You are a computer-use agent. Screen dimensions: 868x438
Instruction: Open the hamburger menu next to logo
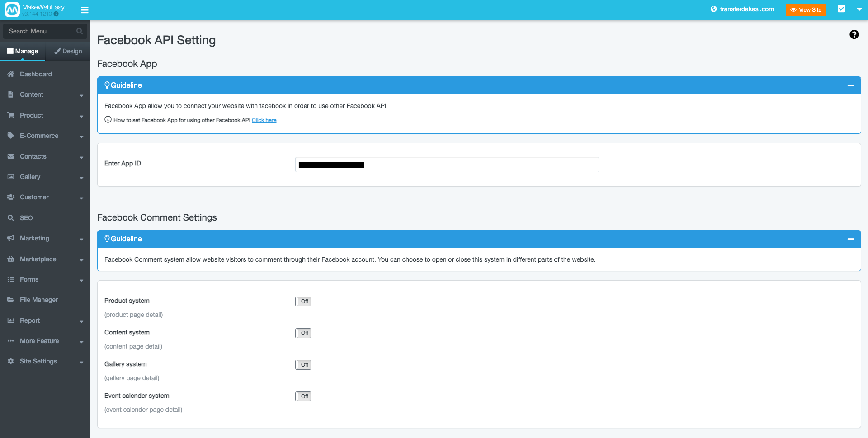pyautogui.click(x=85, y=9)
